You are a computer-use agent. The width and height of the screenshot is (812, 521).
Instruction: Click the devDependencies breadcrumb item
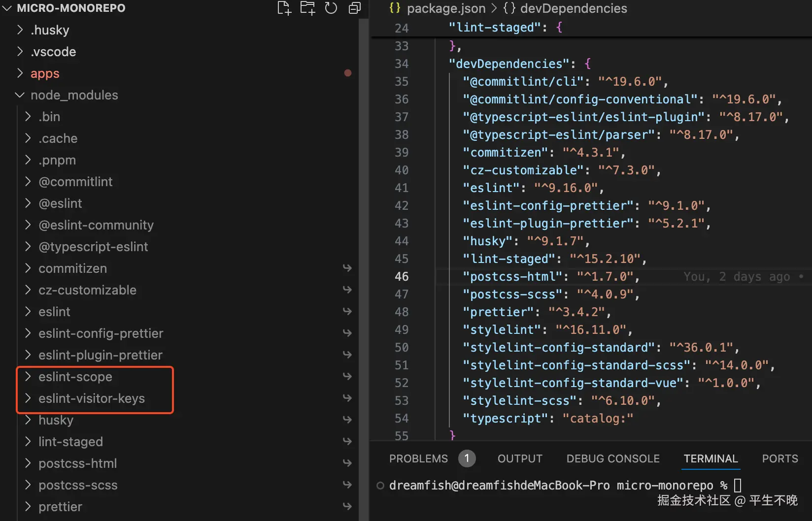click(574, 8)
